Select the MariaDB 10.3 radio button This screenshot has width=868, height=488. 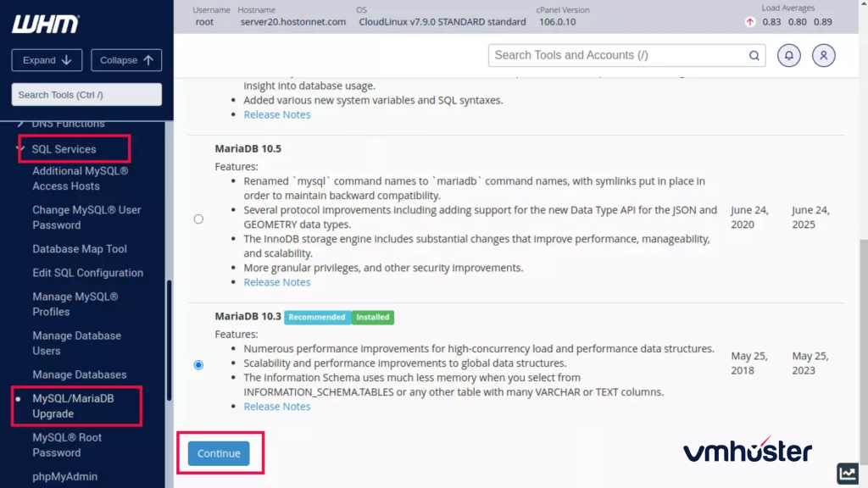coord(198,365)
